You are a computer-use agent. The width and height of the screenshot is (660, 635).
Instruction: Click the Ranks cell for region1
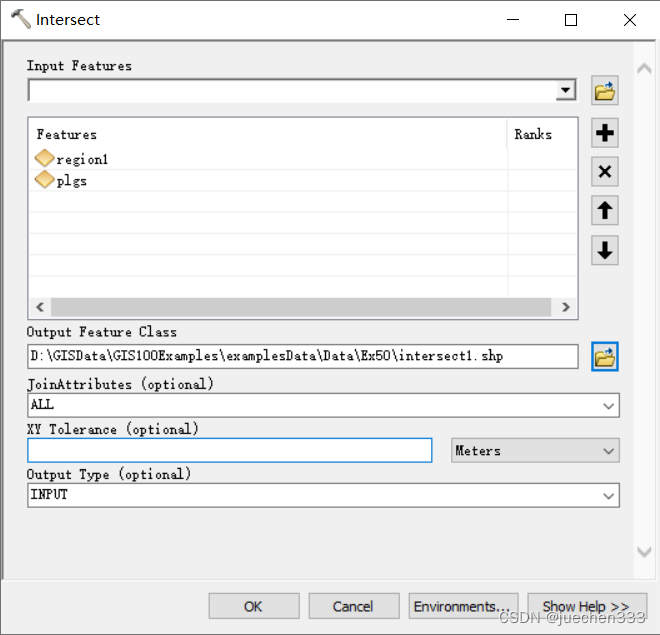click(x=542, y=159)
